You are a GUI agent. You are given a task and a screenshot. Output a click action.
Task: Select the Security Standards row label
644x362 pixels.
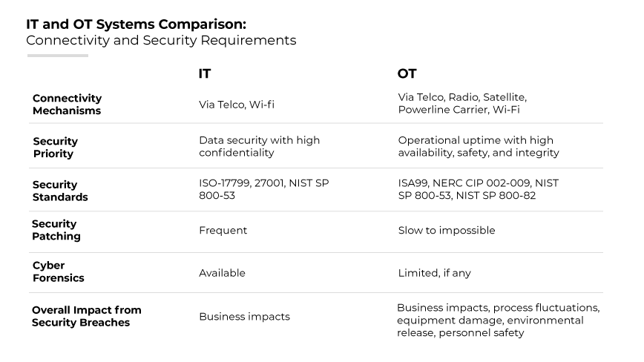pyautogui.click(x=59, y=191)
